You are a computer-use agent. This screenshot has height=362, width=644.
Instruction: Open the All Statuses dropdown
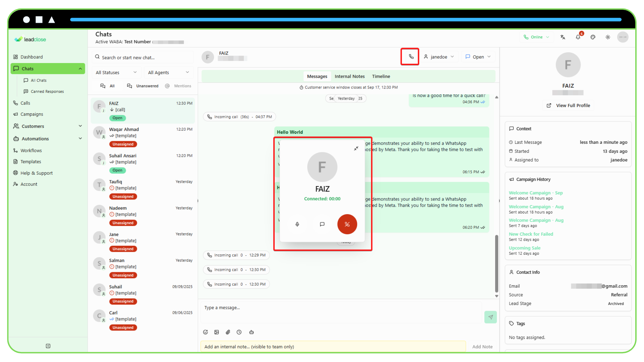116,72
